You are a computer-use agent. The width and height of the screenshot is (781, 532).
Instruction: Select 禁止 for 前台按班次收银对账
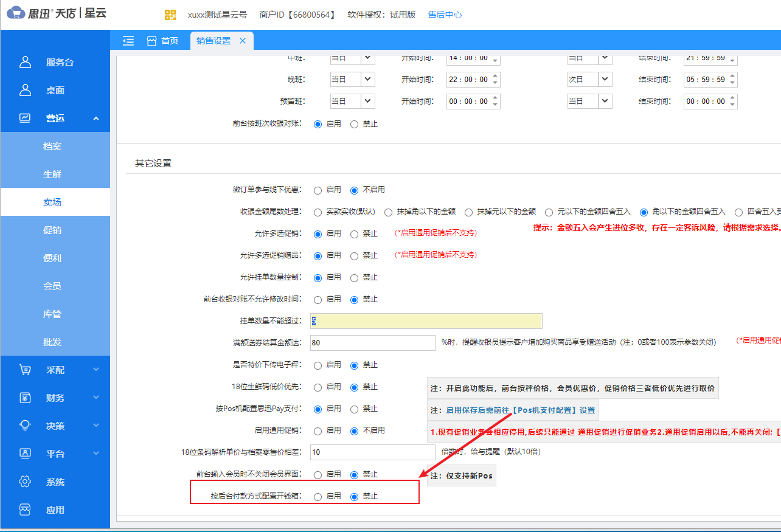pos(354,124)
